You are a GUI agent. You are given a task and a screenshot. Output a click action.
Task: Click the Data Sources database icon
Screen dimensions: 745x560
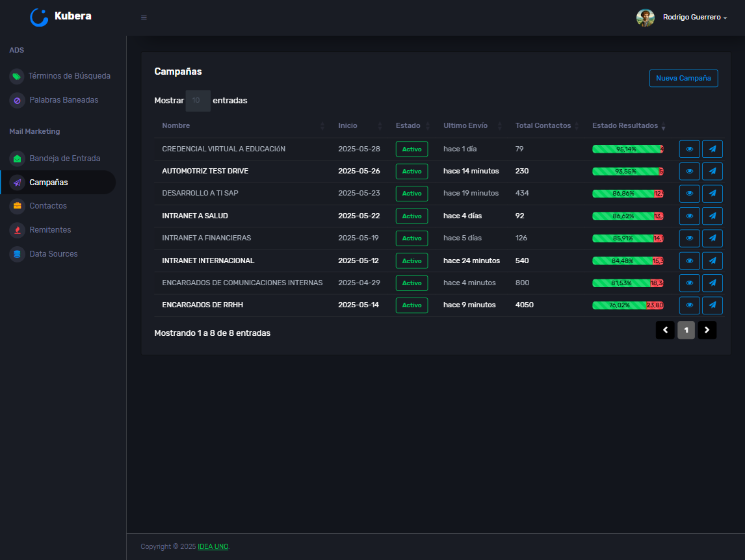[x=17, y=254]
